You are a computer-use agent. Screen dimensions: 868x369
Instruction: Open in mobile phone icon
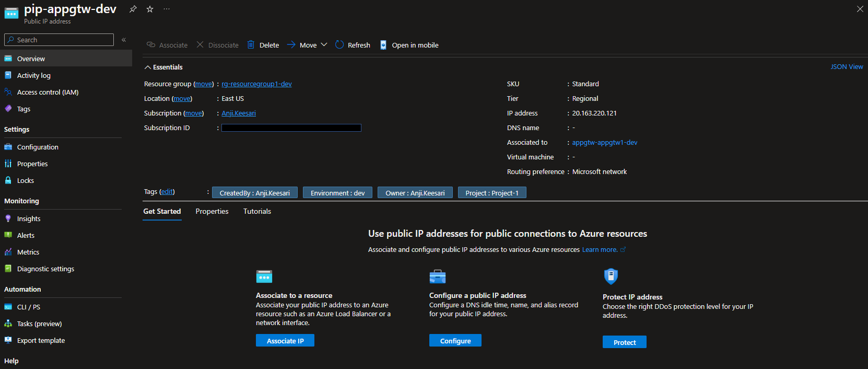(383, 45)
